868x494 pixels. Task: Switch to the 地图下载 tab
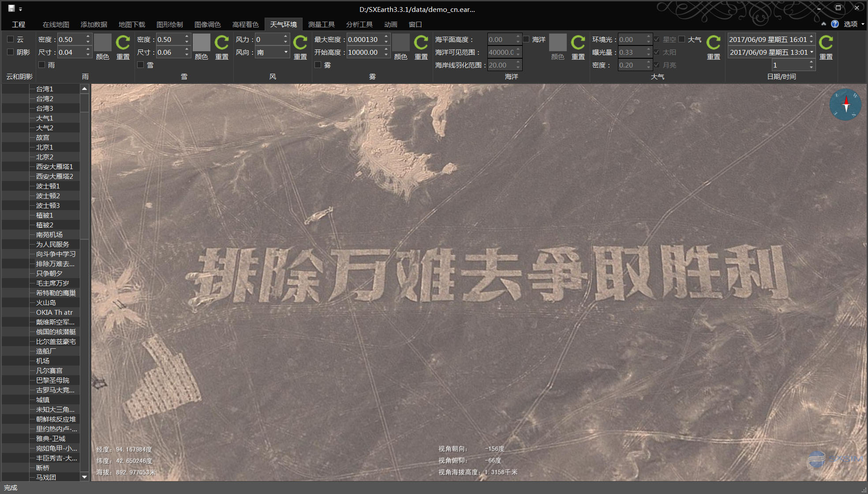tap(132, 24)
